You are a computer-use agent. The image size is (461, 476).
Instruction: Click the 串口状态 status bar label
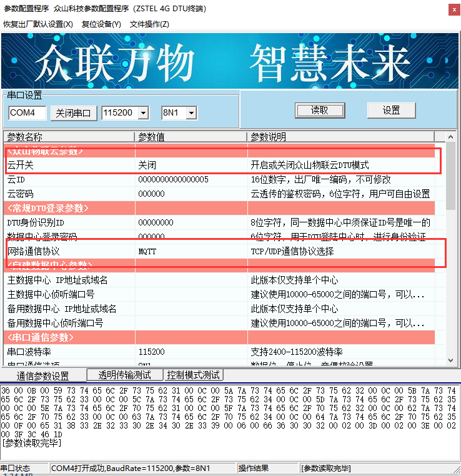16,468
